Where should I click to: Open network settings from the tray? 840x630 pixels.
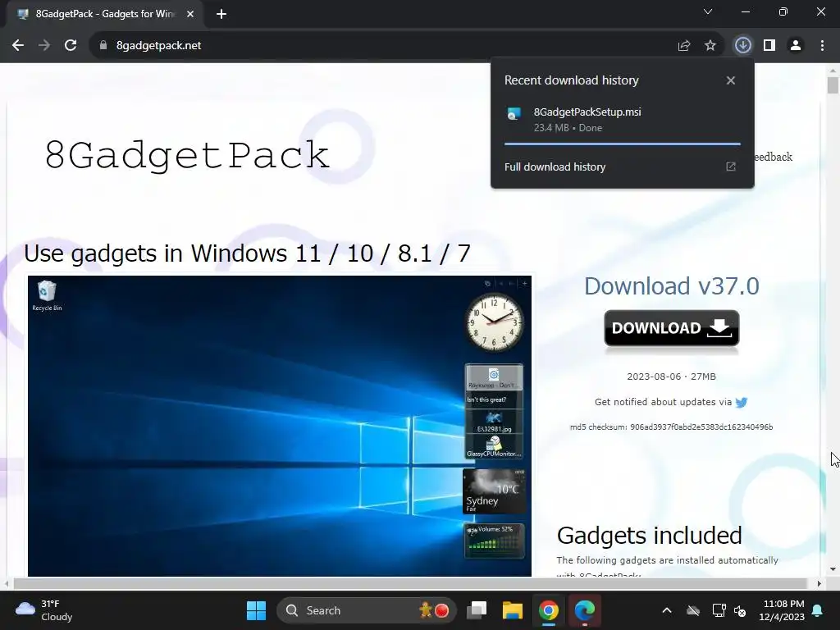[x=719, y=610]
